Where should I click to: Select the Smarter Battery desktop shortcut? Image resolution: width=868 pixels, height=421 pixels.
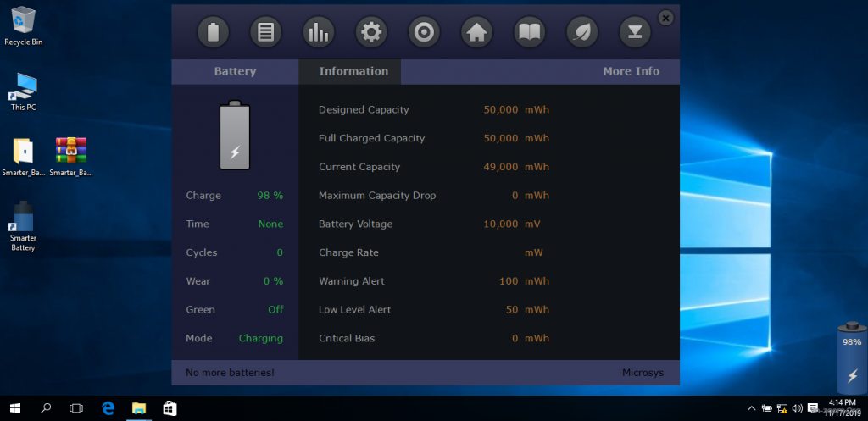(x=23, y=227)
